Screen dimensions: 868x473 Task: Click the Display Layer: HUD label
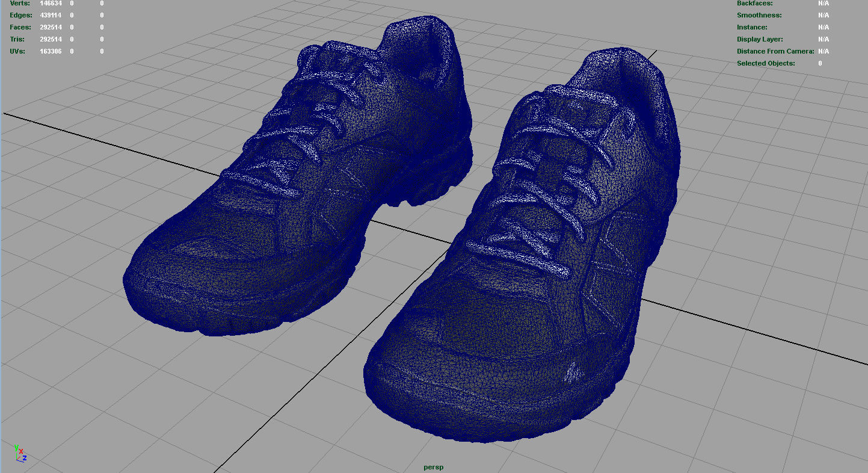pos(760,39)
